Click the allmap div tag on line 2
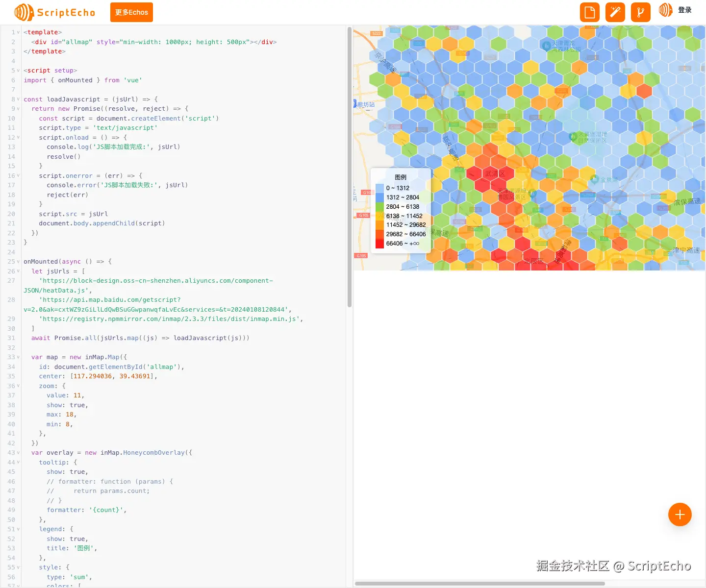Image resolution: width=706 pixels, height=588 pixels. (154, 42)
